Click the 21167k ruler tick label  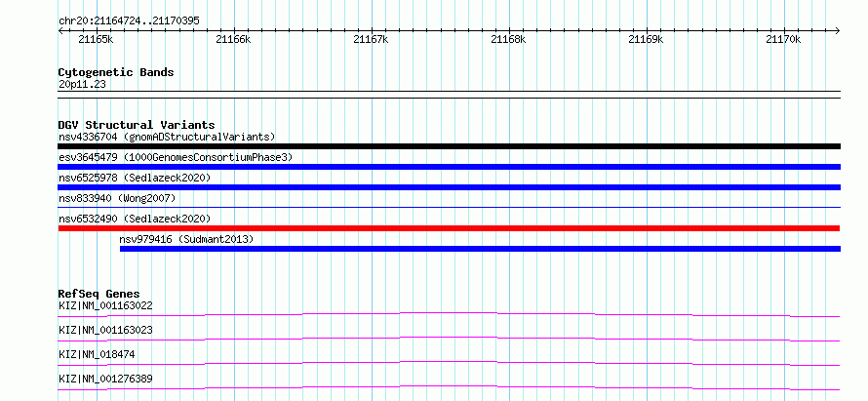point(371,39)
